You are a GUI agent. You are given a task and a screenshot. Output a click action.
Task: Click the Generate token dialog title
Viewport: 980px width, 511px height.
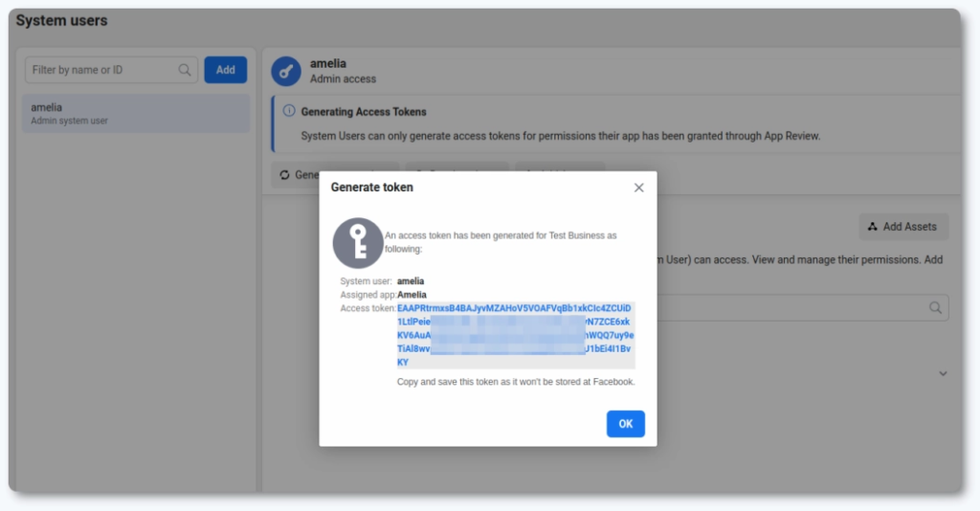372,188
